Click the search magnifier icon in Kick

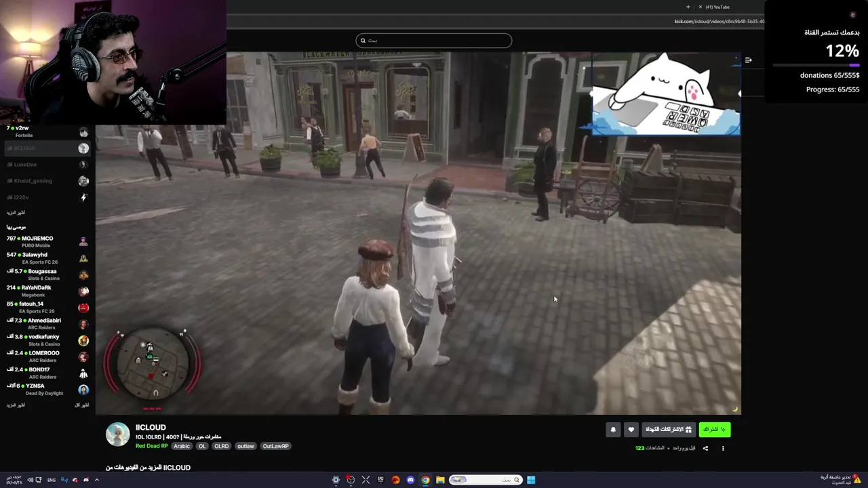[363, 41]
